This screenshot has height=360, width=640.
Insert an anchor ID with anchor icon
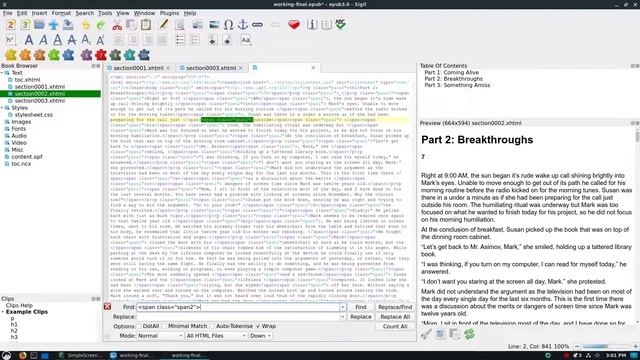point(243,25)
